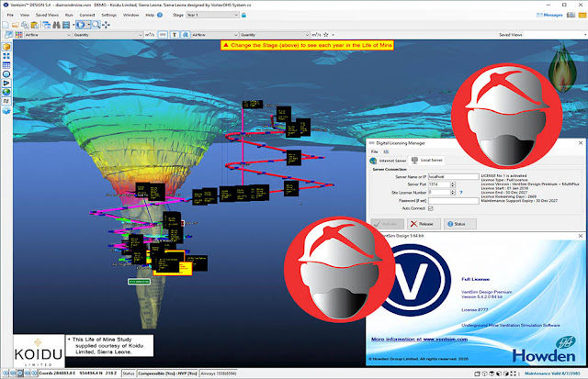Open the first Airflow dropdown
588x379 pixels.
tap(48, 35)
